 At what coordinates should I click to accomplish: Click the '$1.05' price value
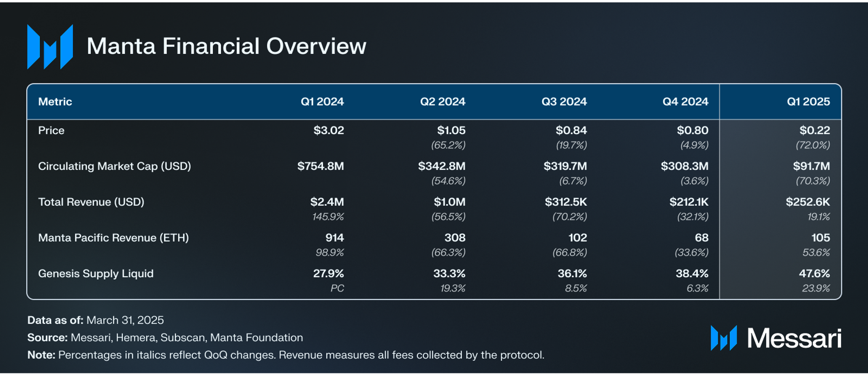tap(451, 130)
